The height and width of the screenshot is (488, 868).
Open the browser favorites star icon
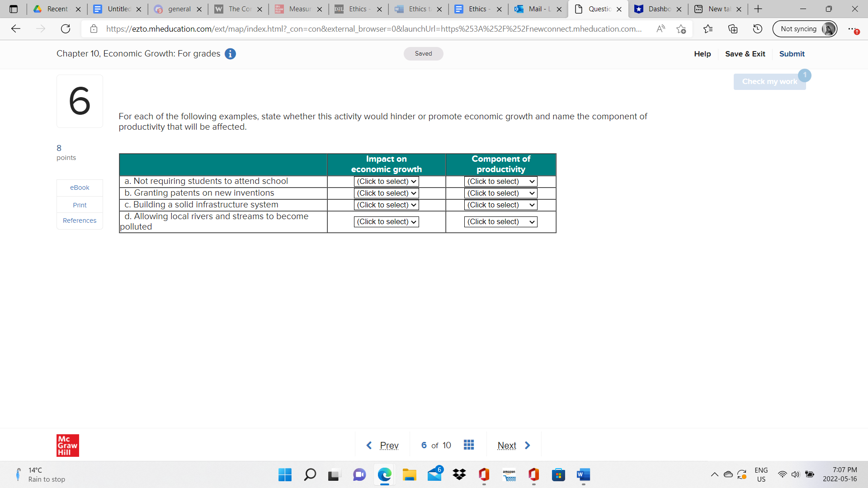pyautogui.click(x=708, y=29)
